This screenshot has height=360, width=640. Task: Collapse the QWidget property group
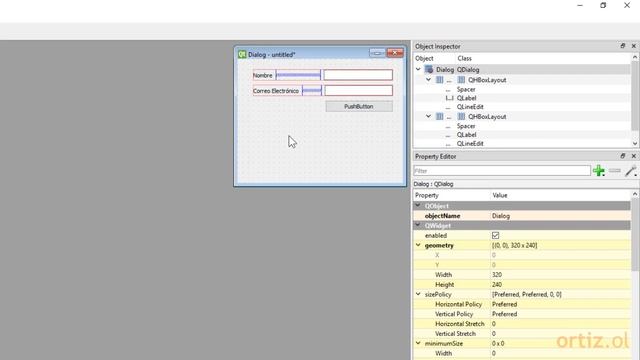coord(418,225)
